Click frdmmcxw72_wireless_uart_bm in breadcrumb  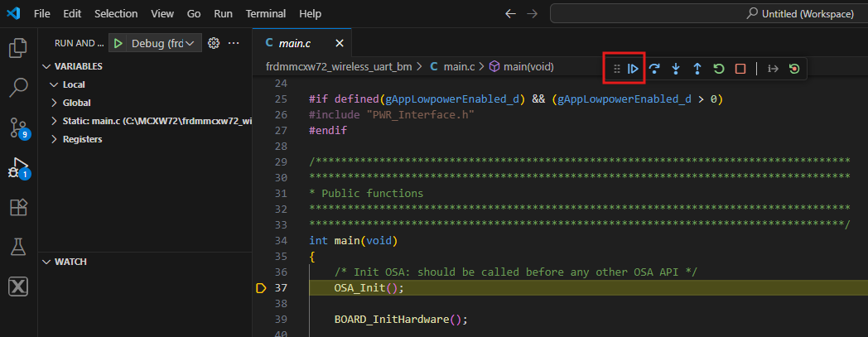pyautogui.click(x=339, y=67)
